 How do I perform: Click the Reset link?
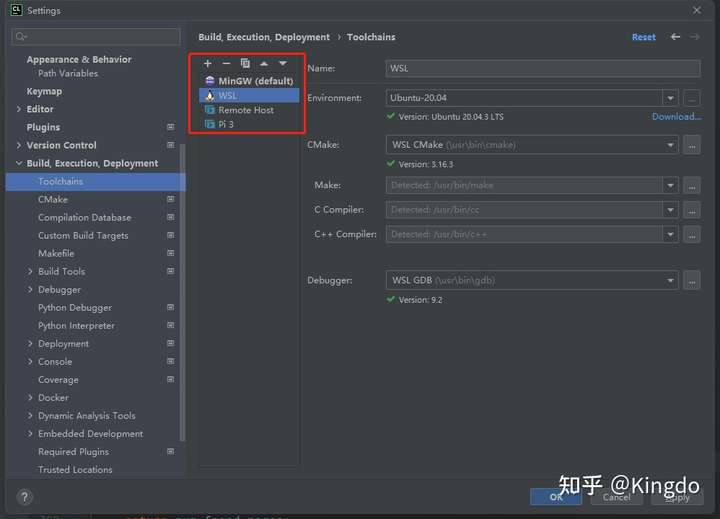(644, 37)
